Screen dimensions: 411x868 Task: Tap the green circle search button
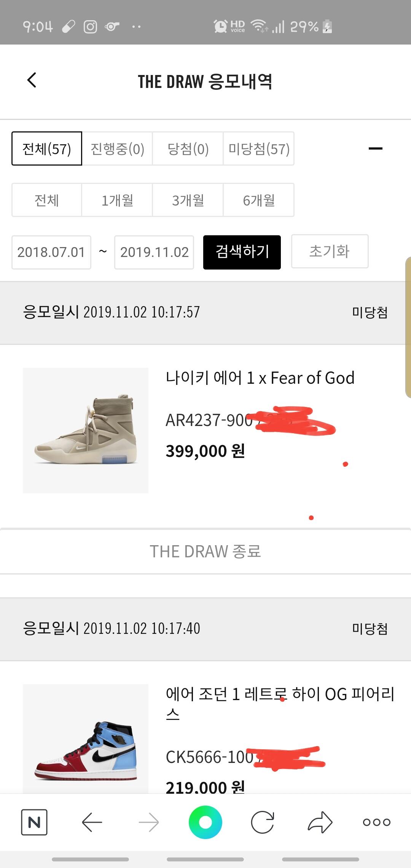pyautogui.click(x=205, y=822)
